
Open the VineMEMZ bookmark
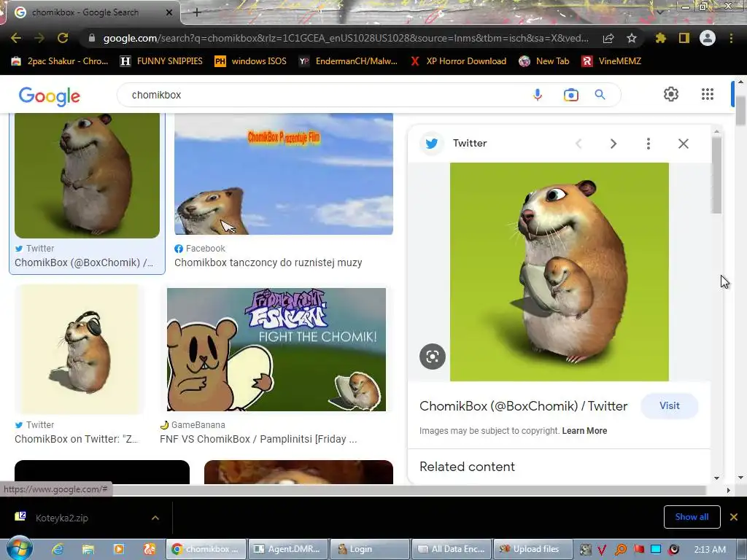pos(611,61)
